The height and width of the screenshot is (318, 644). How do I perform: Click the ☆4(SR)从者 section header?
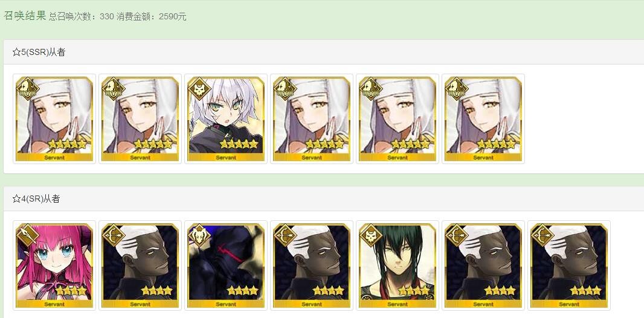pos(36,199)
